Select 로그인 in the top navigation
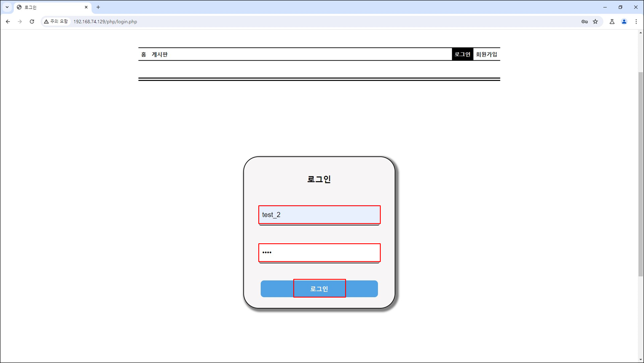 coord(462,54)
